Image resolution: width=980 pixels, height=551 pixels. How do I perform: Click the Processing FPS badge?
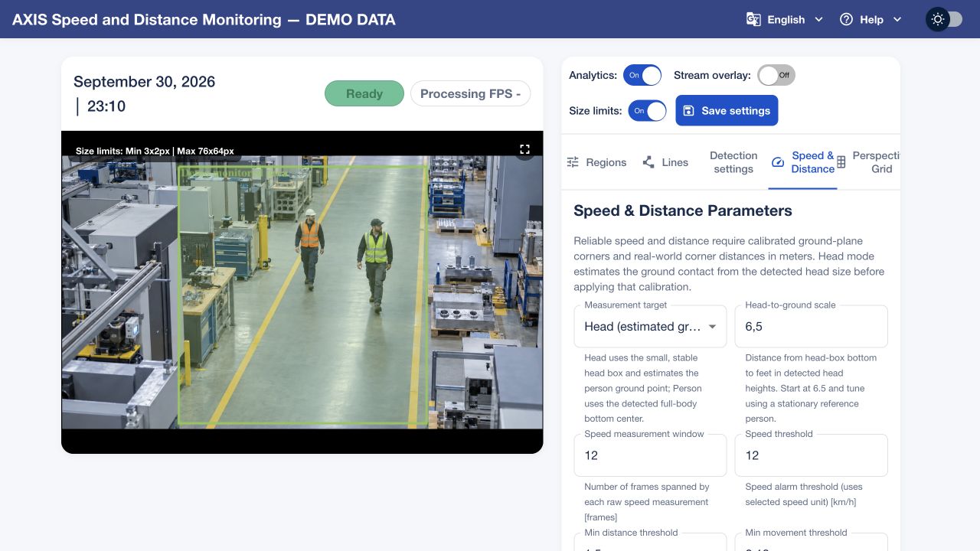pyautogui.click(x=471, y=93)
